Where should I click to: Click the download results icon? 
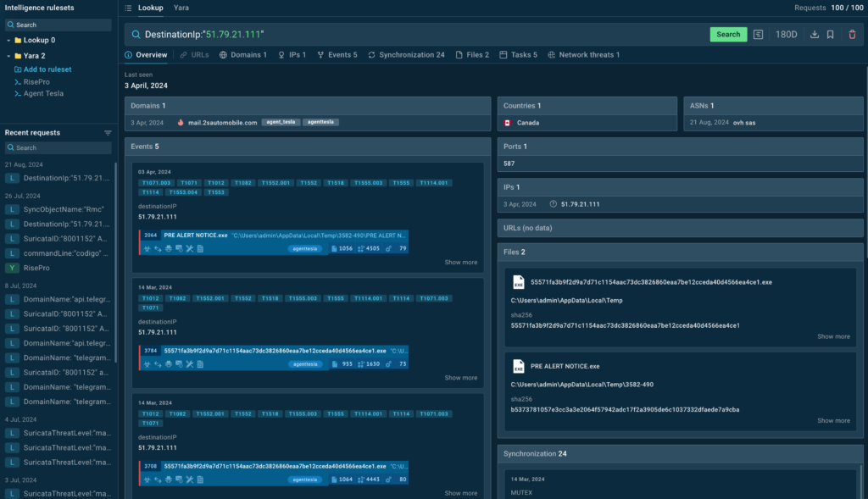click(815, 35)
